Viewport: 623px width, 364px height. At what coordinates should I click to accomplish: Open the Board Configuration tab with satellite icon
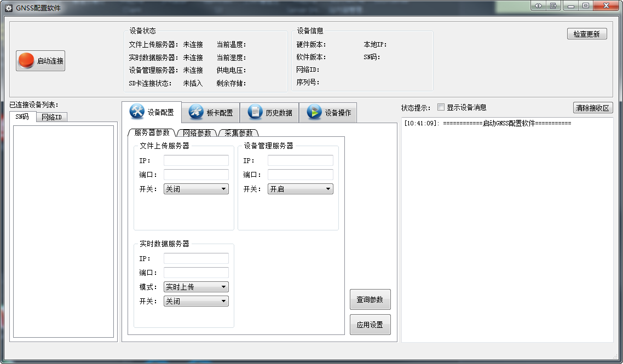pyautogui.click(x=211, y=113)
